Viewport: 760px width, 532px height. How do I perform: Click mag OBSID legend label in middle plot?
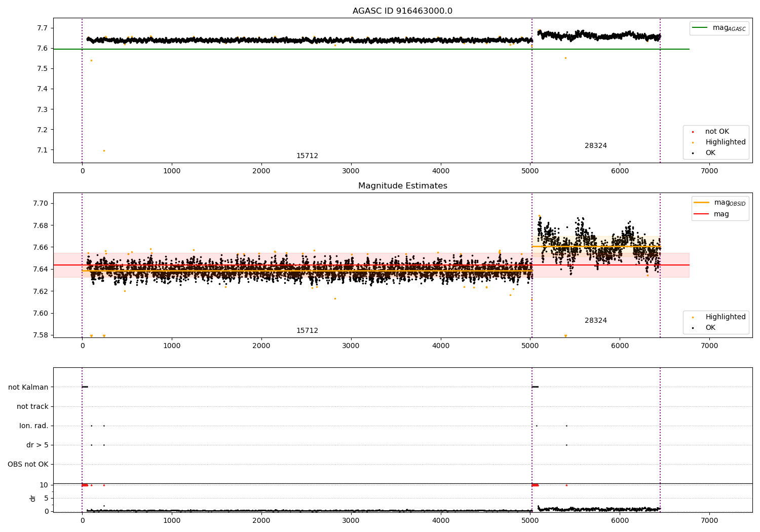[730, 203]
